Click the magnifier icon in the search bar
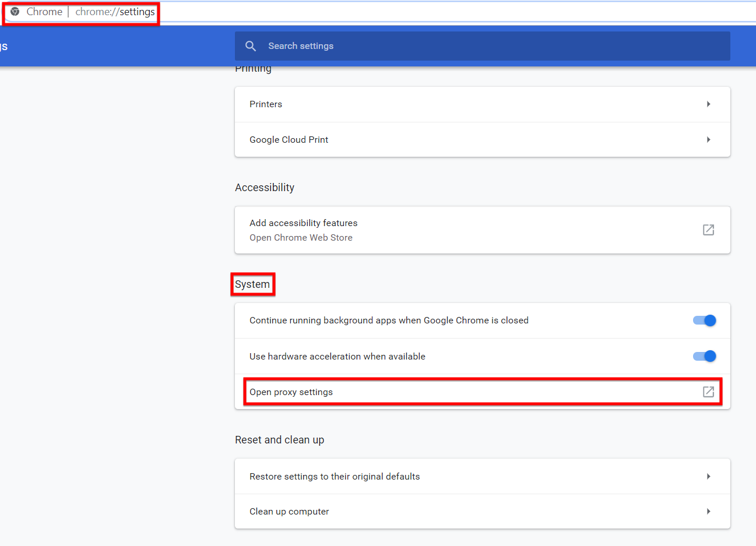The image size is (756, 546). [x=251, y=46]
